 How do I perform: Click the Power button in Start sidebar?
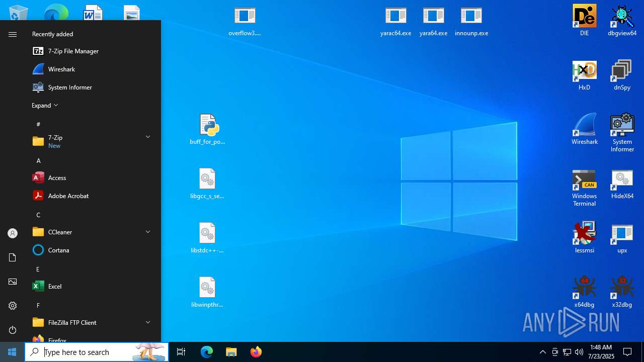coord(13,330)
